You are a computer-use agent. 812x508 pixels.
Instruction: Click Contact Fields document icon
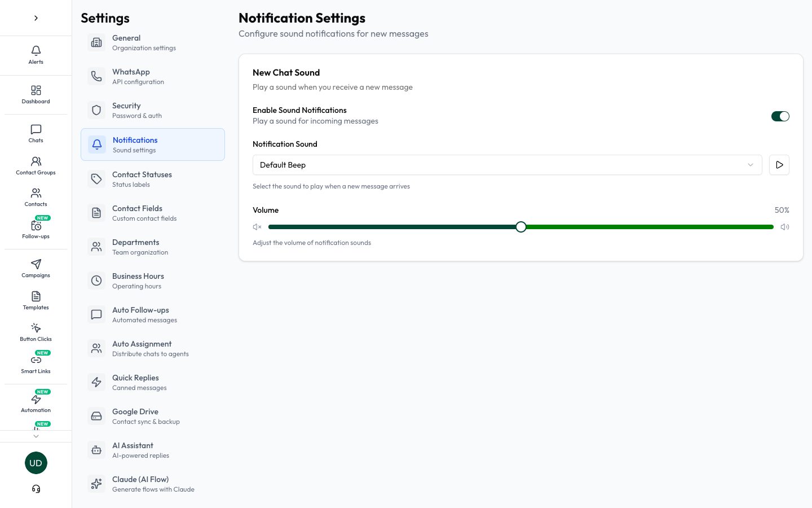point(96,213)
